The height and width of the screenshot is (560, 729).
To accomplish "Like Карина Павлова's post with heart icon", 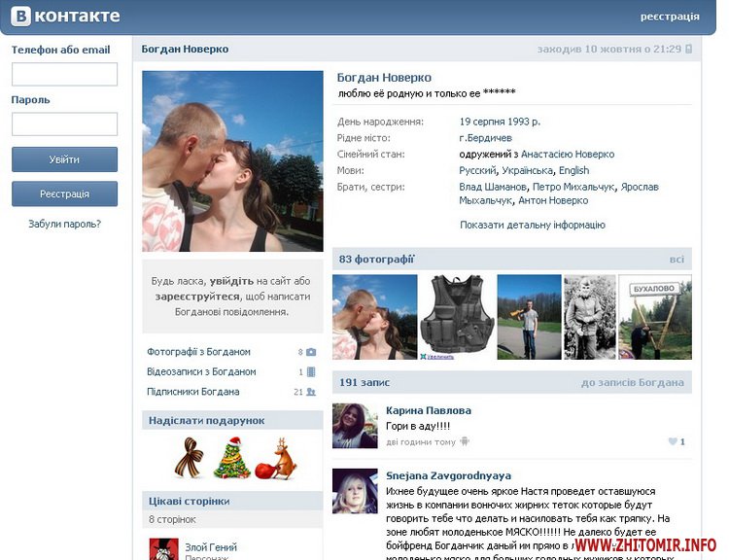I will (671, 441).
